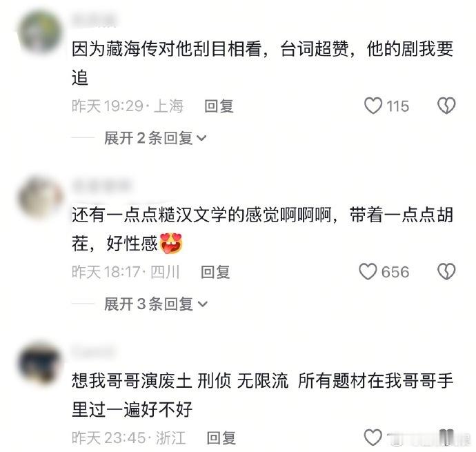Open the first commenter's avatar
The image size is (476, 452).
(x=40, y=32)
